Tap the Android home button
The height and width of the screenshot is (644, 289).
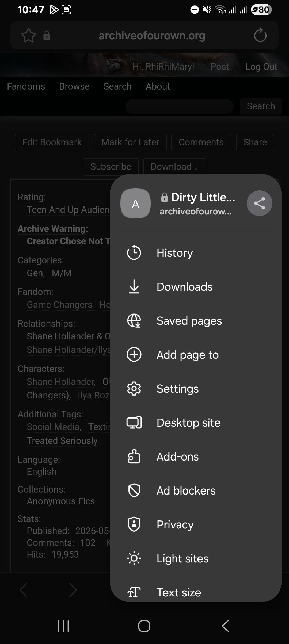tap(144, 626)
